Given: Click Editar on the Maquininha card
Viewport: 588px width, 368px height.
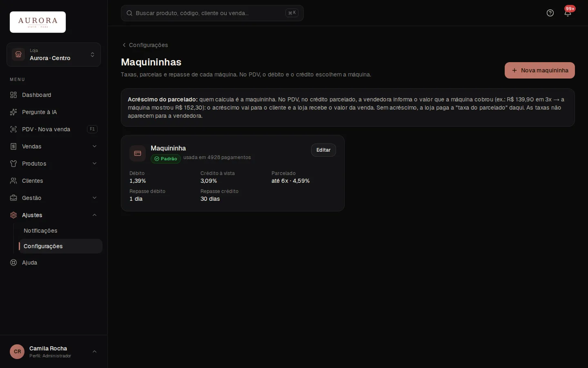Looking at the screenshot, I should 323,150.
